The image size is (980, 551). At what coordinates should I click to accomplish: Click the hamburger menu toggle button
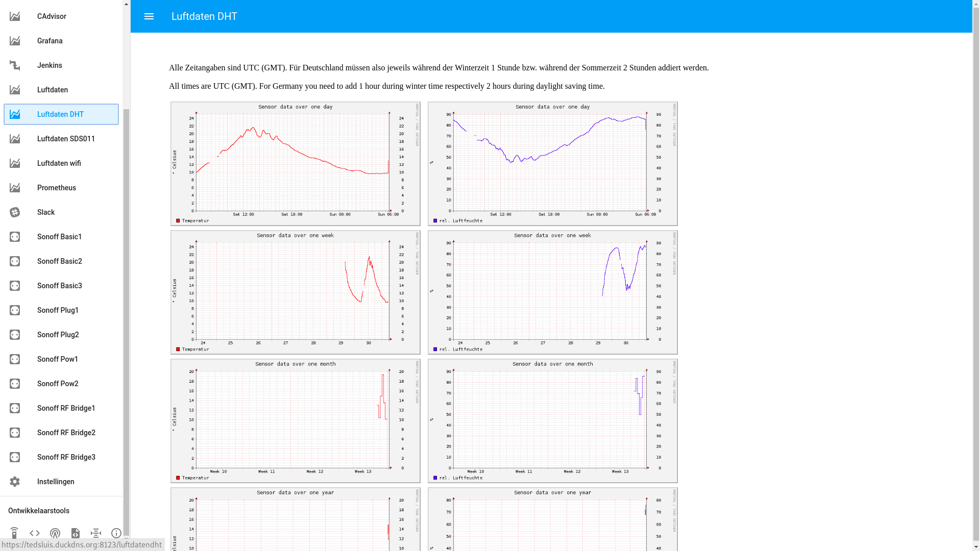[149, 16]
